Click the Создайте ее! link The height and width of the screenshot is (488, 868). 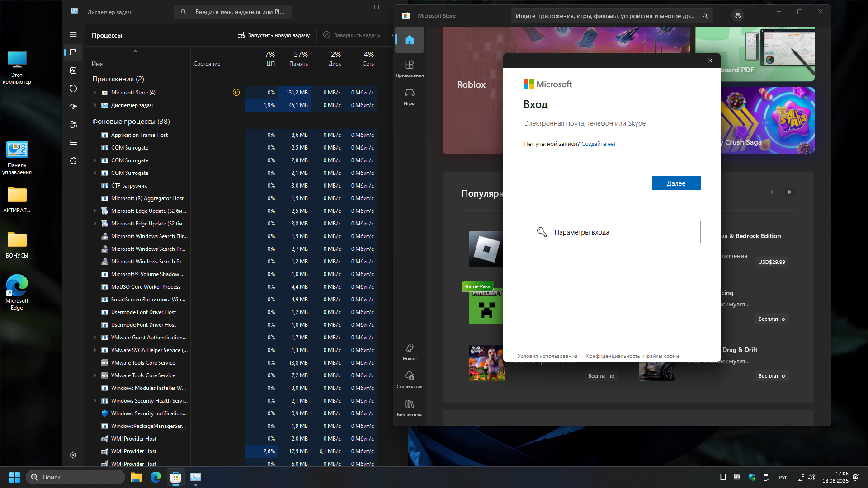click(598, 144)
